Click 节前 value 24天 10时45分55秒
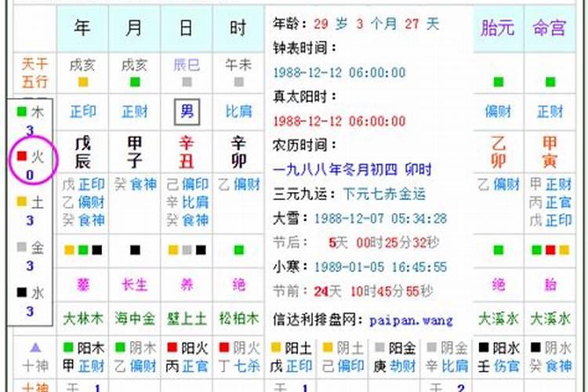The width and height of the screenshot is (588, 392). point(373,292)
